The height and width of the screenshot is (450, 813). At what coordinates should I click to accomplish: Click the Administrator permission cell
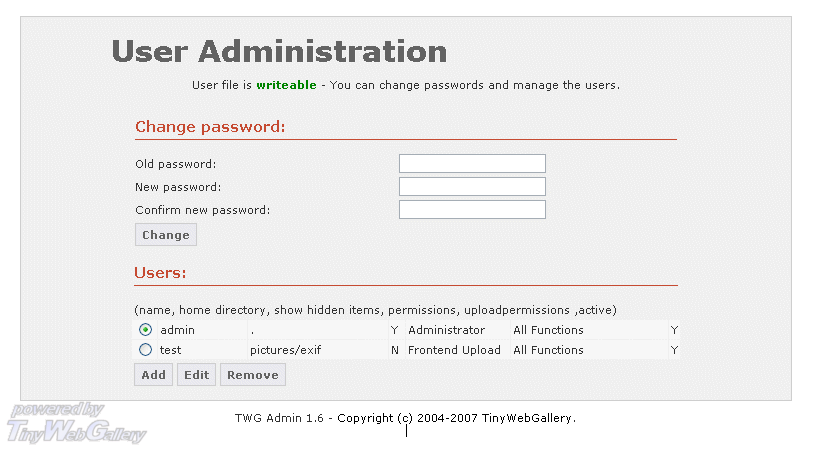click(446, 330)
